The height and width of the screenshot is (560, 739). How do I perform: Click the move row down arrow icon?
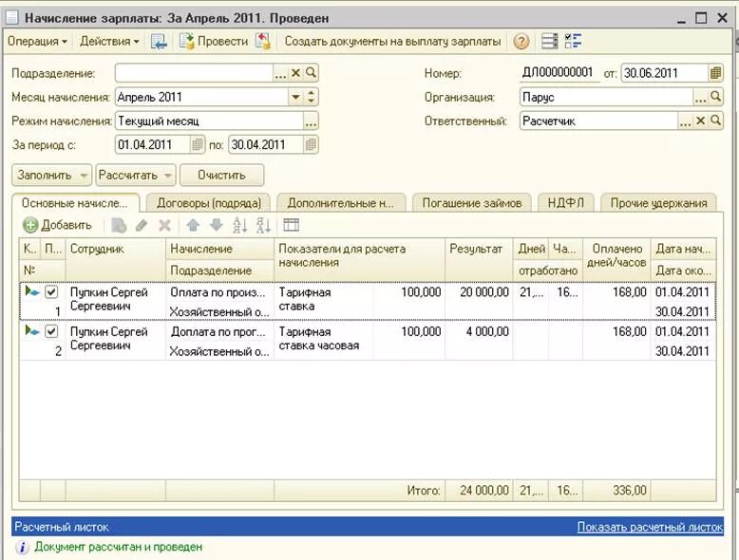click(216, 225)
